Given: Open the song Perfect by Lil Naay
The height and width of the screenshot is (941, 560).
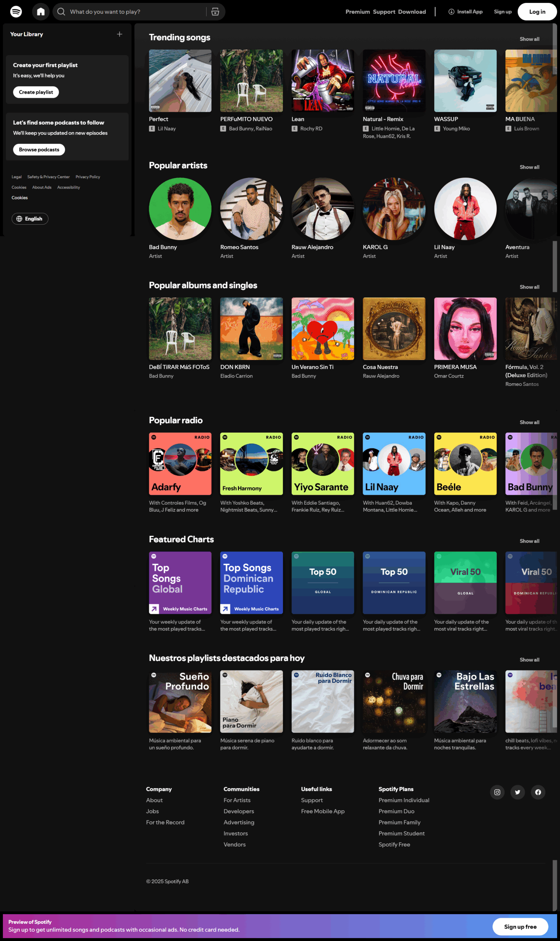Looking at the screenshot, I should pos(180,81).
